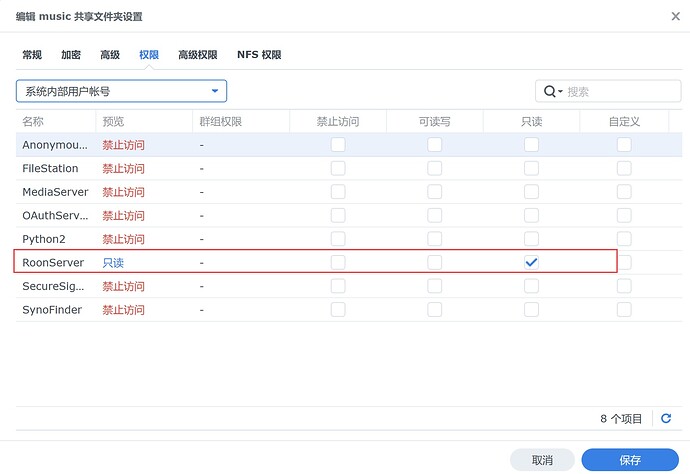Click the 群组权限 column header
Viewport: 690px width, 474px height.
[241, 121]
